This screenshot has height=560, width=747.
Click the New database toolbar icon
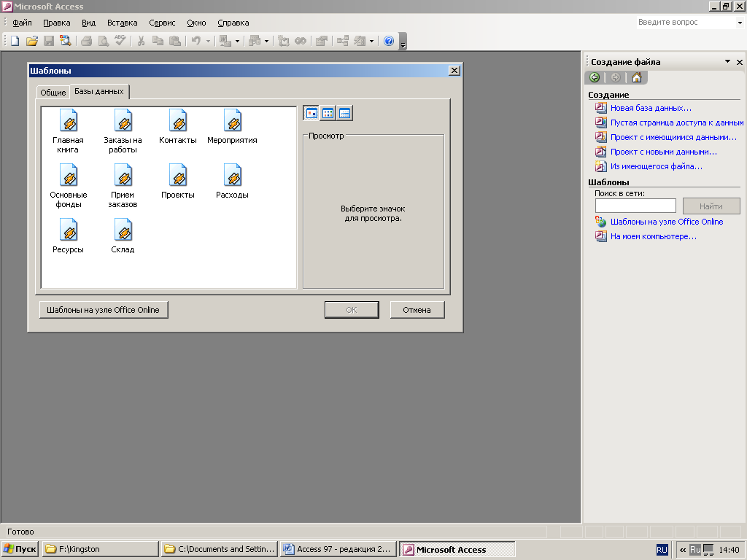pos(15,41)
